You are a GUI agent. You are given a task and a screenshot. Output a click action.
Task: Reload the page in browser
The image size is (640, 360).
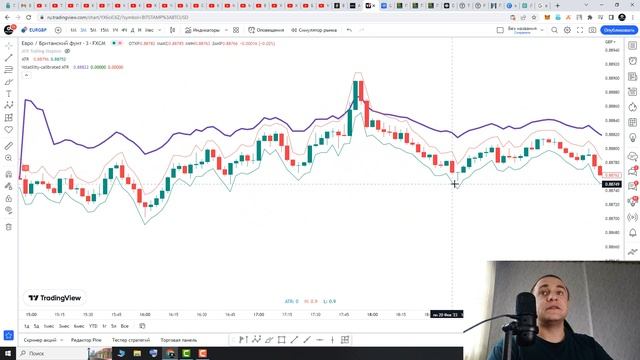(29, 18)
